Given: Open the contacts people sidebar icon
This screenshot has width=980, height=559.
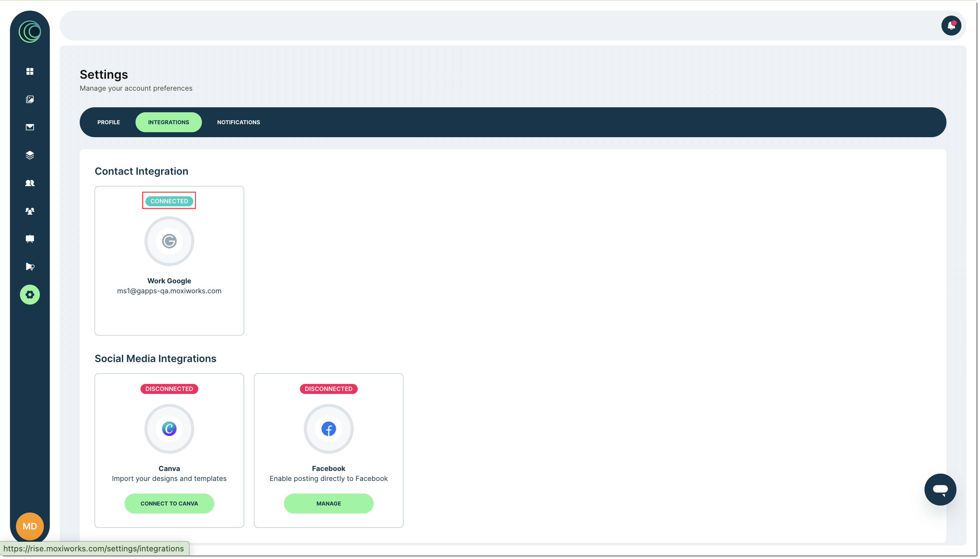Looking at the screenshot, I should pos(30,183).
